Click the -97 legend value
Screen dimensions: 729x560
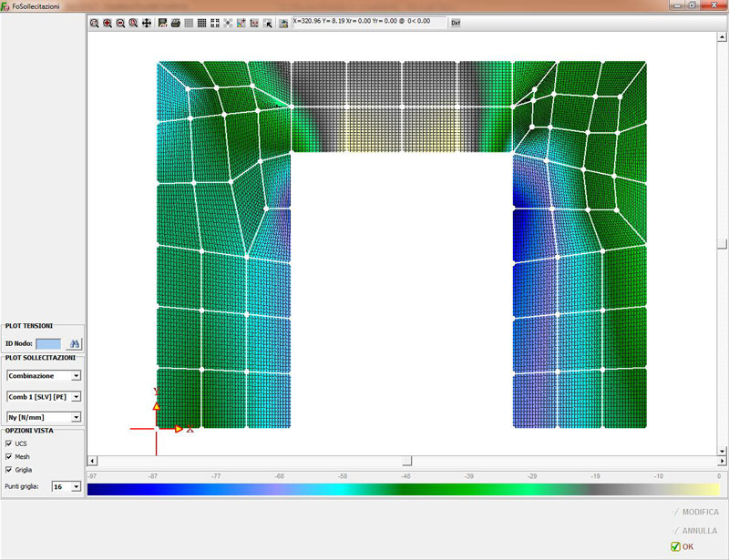(92, 476)
